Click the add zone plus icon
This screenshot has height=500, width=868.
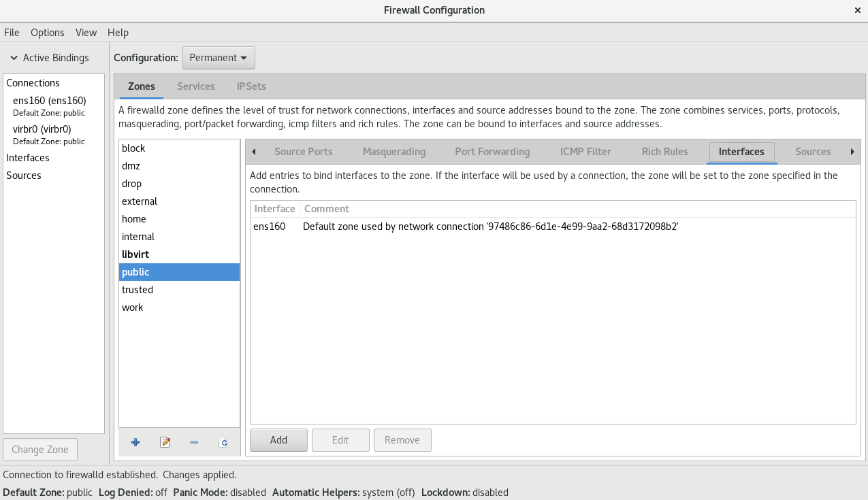pyautogui.click(x=135, y=442)
